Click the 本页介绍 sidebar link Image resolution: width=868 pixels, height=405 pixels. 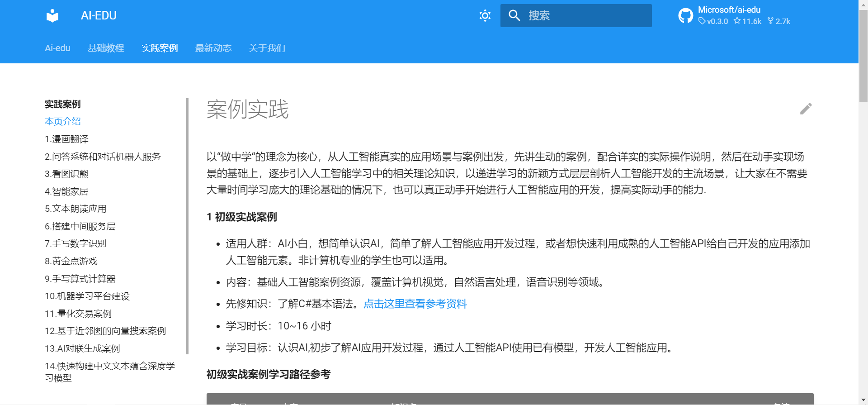pos(63,121)
